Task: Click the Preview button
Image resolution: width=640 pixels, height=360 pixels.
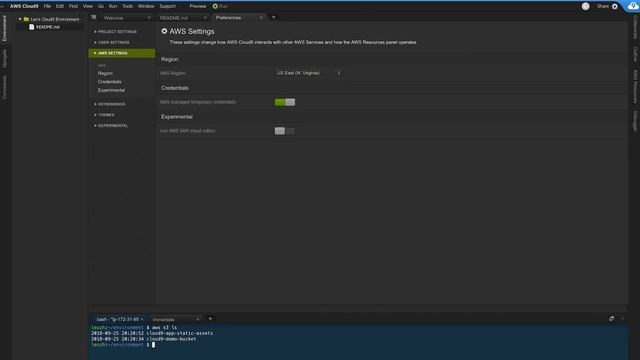Action: (x=198, y=6)
